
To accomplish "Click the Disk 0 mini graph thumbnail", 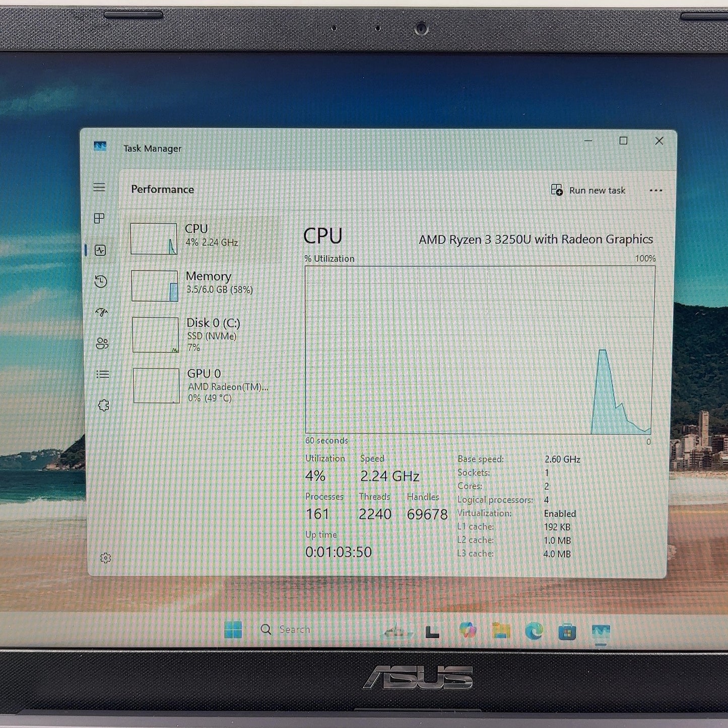I will tap(156, 335).
